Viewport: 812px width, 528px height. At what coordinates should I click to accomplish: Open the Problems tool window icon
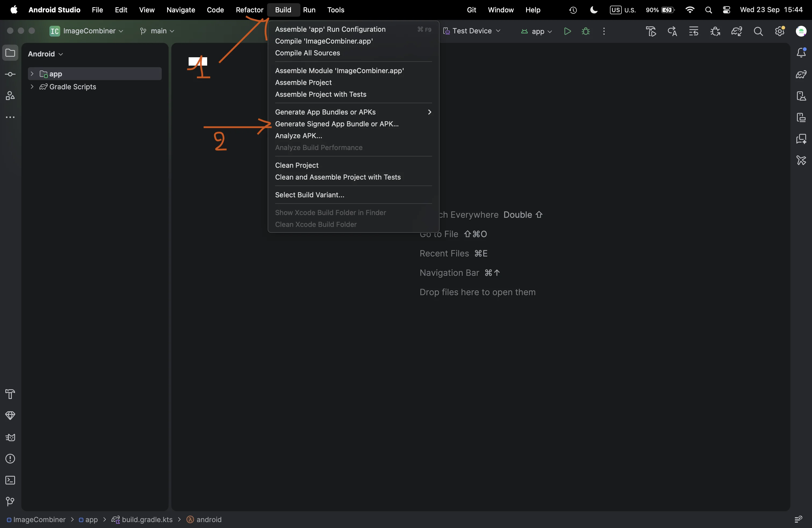10,459
